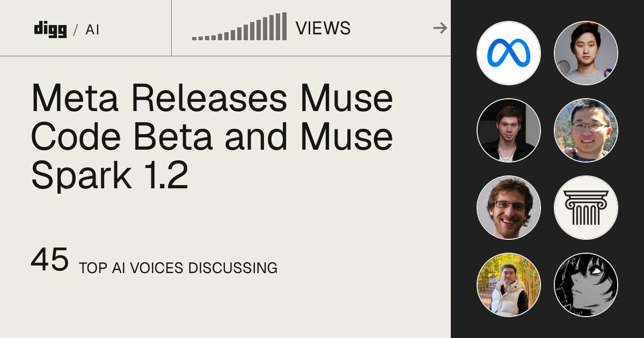Click the VIEWS label

(323, 28)
